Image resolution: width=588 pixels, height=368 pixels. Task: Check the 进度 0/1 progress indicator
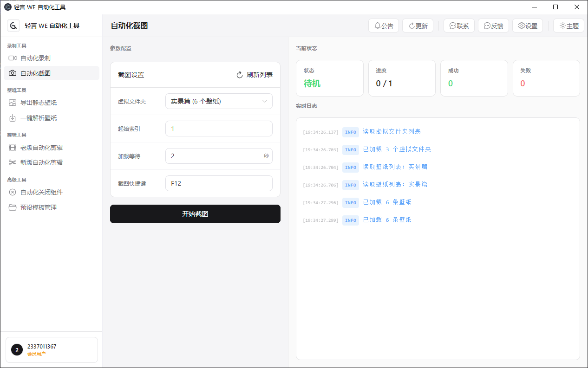tap(402, 78)
